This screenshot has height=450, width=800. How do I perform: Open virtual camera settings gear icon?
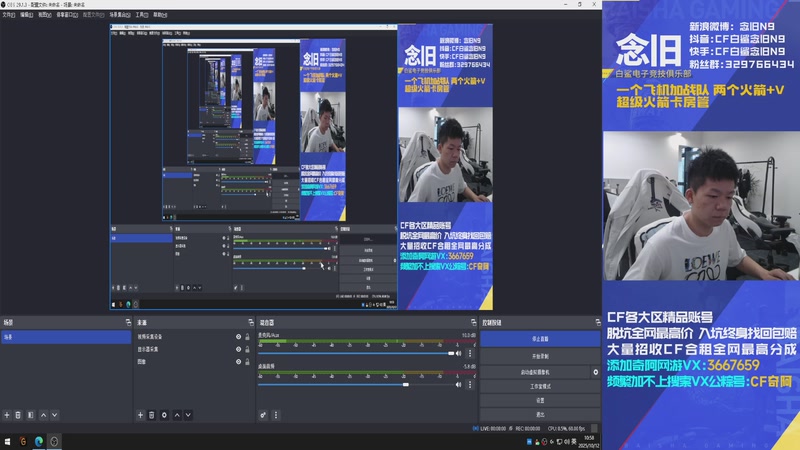click(x=595, y=372)
